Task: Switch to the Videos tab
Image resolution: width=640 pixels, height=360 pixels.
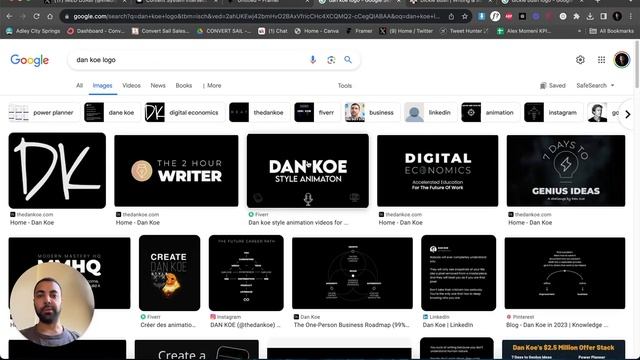Action: (131, 85)
